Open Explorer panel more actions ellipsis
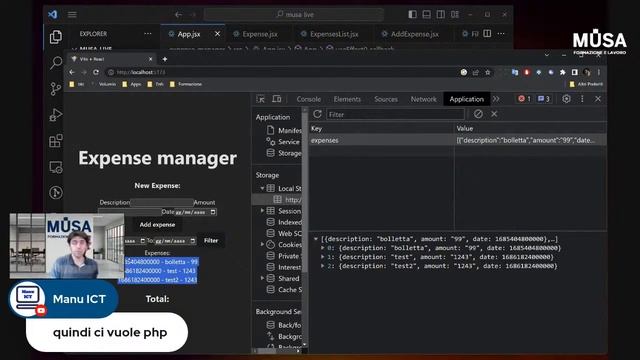Image resolution: width=640 pixels, height=360 pixels. pos(148,34)
